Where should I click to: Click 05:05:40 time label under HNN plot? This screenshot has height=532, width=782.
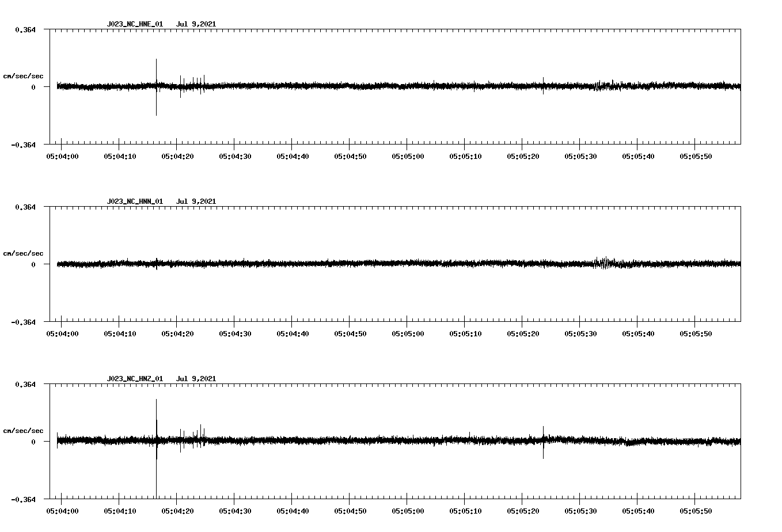coord(637,334)
